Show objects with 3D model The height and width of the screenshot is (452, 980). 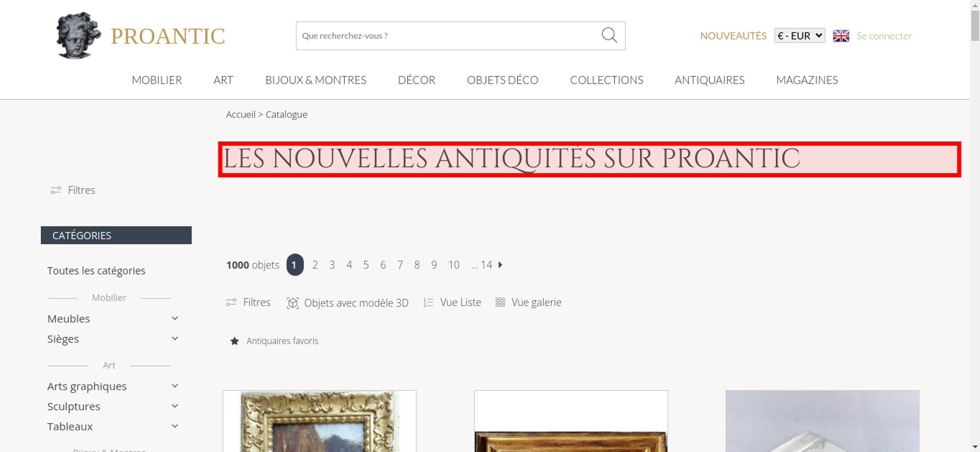pos(347,303)
